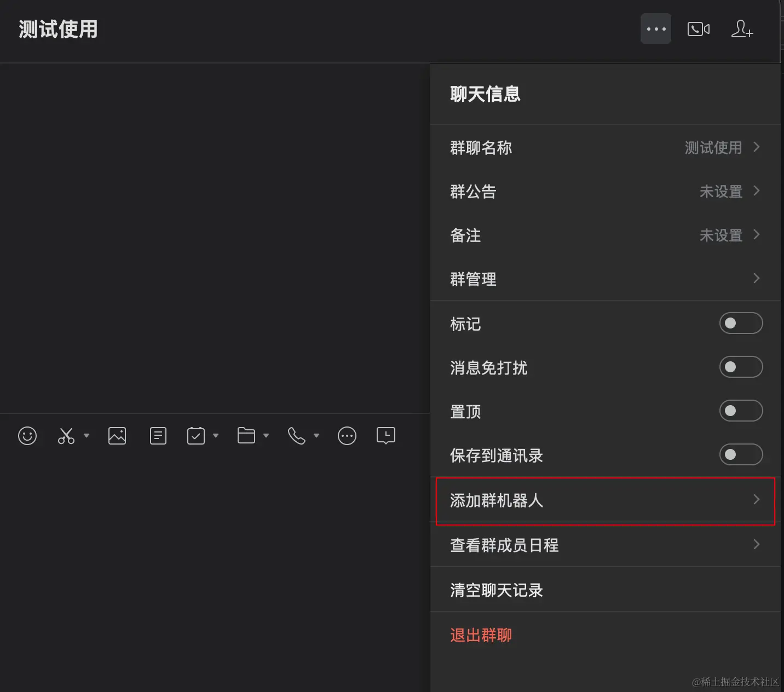Image resolution: width=784 pixels, height=692 pixels.
Task: Open the 群公告 setting
Action: 605,191
